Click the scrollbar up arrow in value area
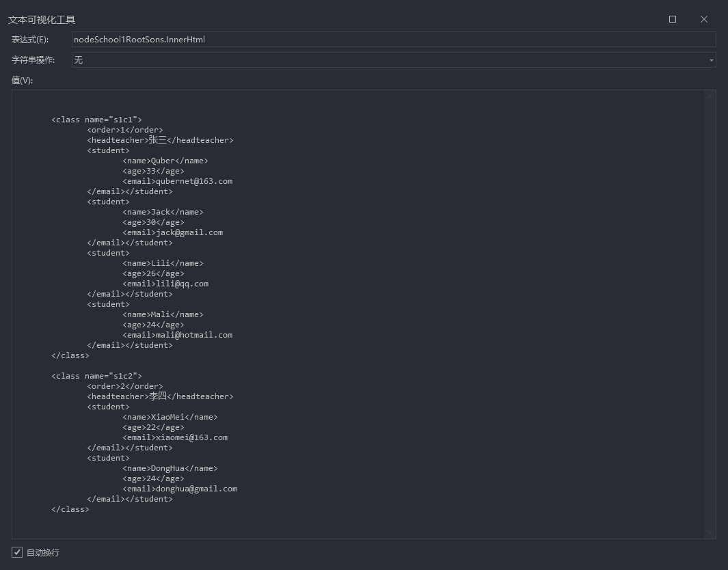This screenshot has height=570, width=728. click(x=710, y=96)
